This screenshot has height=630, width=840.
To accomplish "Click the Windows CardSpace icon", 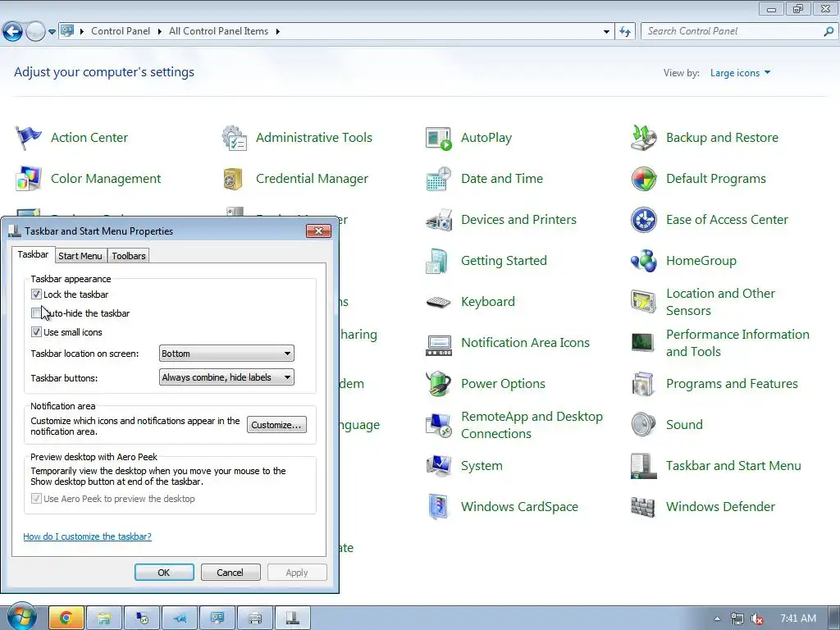I will click(438, 507).
